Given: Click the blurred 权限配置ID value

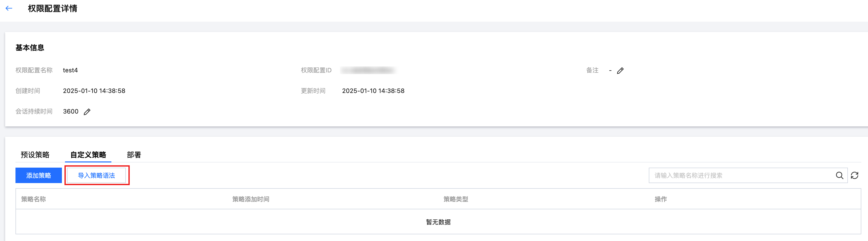Looking at the screenshot, I should (x=368, y=70).
